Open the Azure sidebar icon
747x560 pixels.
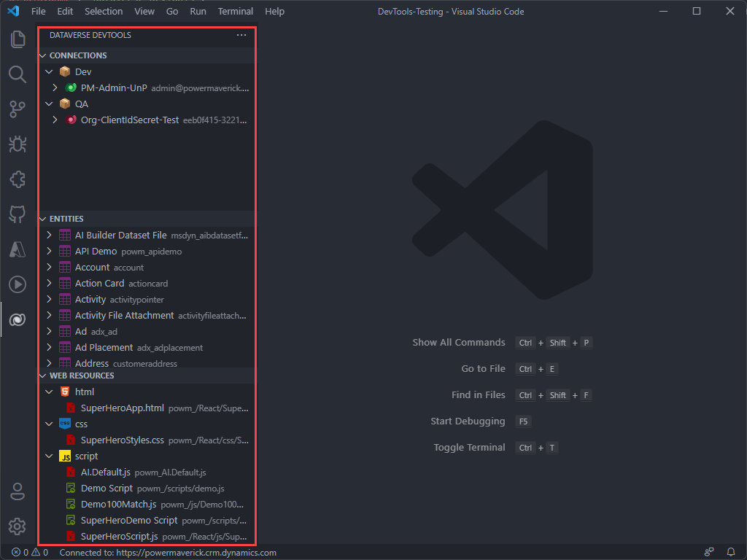[18, 249]
